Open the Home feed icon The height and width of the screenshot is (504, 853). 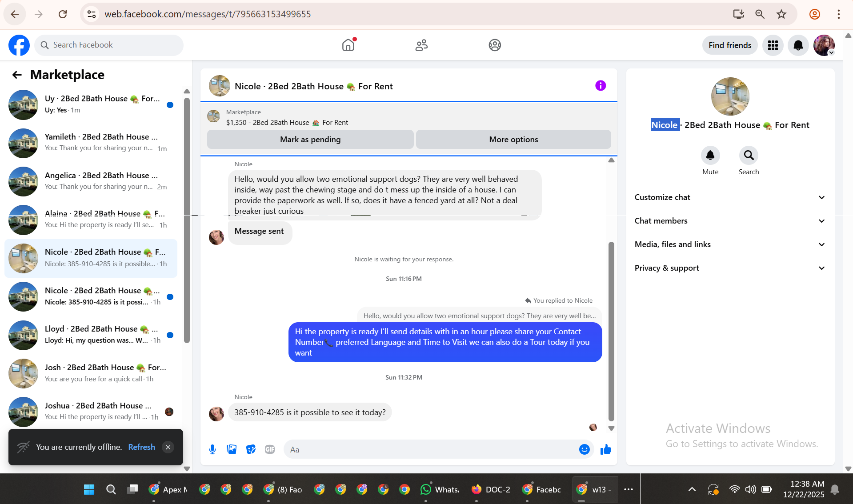348,45
